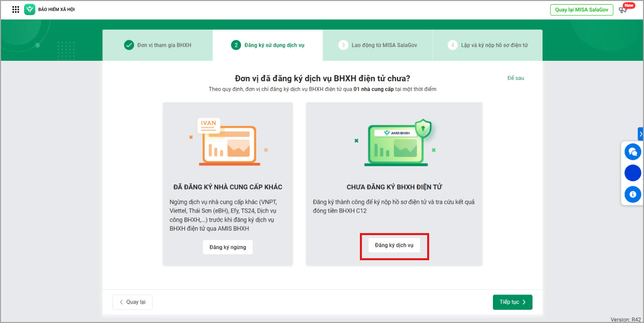Open the app launcher grid icon
Image resolution: width=644 pixels, height=323 pixels.
click(16, 10)
